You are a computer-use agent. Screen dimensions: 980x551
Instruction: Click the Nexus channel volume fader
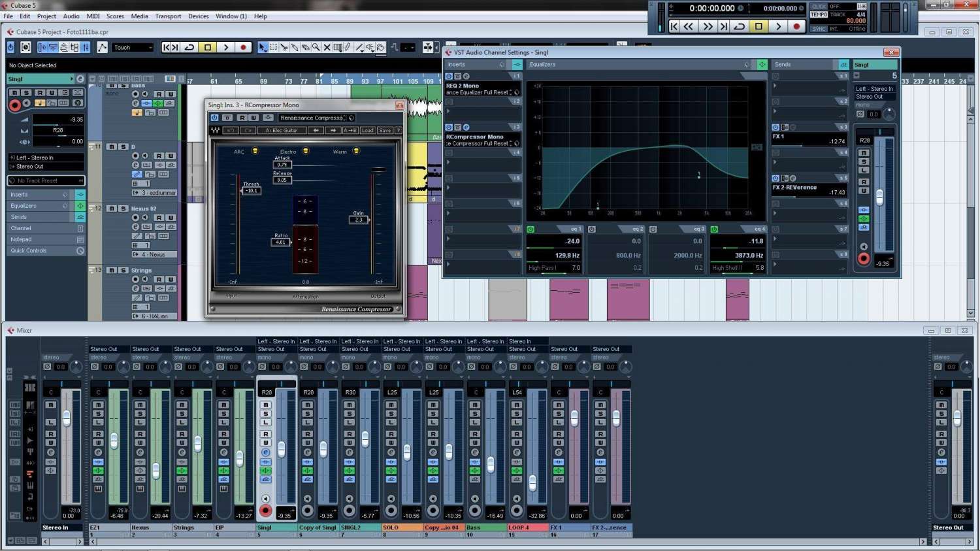[x=156, y=470]
